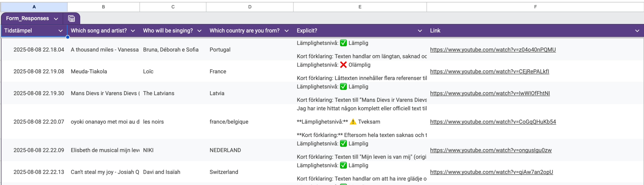
Task: Select the timestamp cell 2025-08-08 22.22.09
Action: click(x=34, y=150)
